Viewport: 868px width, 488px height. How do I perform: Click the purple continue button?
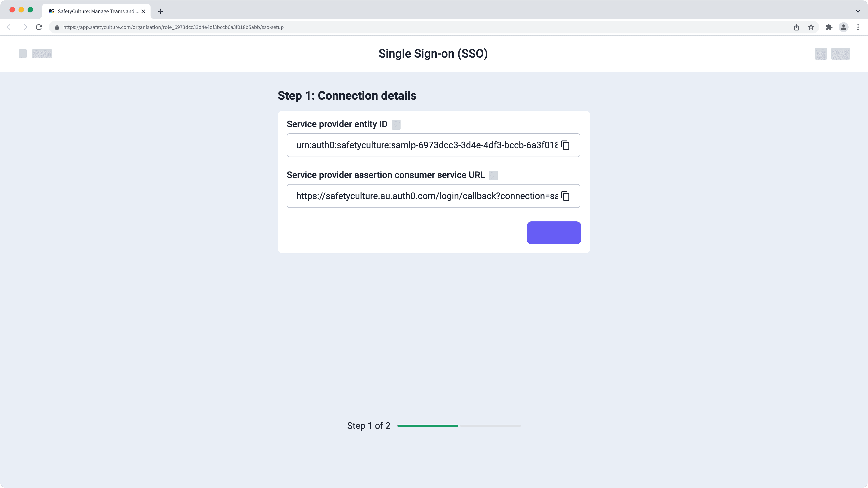point(554,232)
